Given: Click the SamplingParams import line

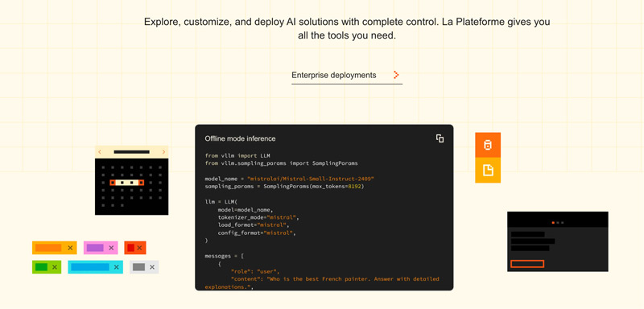Looking at the screenshot, I should tap(281, 163).
